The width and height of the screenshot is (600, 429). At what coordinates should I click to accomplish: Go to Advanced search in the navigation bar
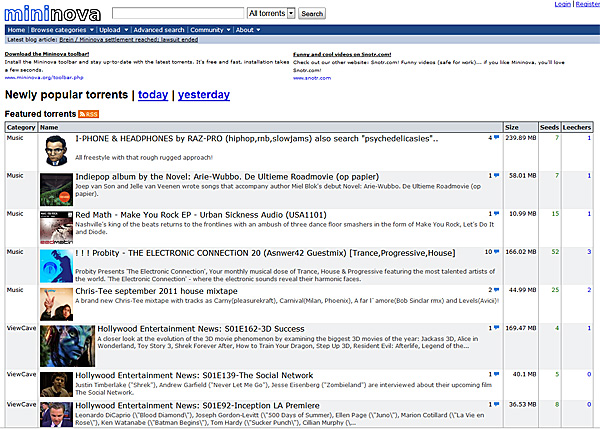pos(158,30)
